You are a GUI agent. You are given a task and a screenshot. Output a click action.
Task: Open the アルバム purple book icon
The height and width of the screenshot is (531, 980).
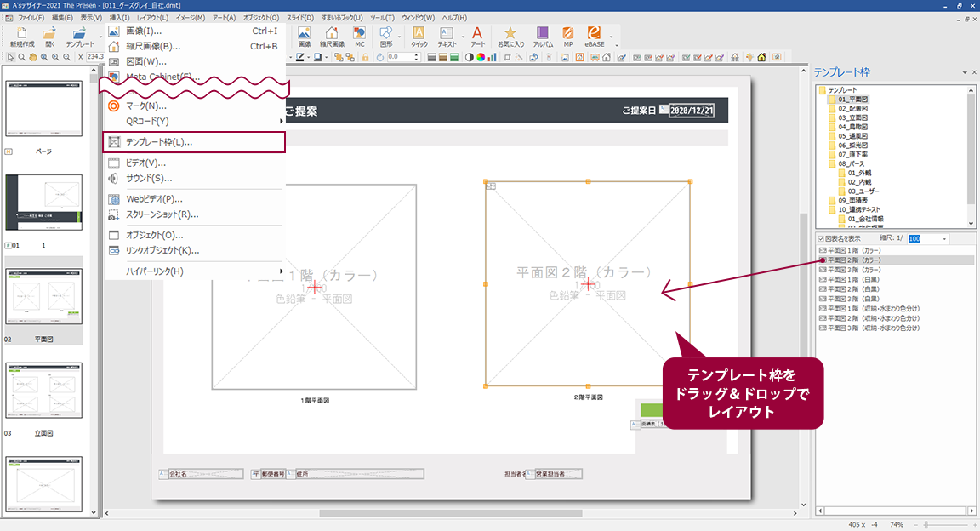[x=543, y=37]
